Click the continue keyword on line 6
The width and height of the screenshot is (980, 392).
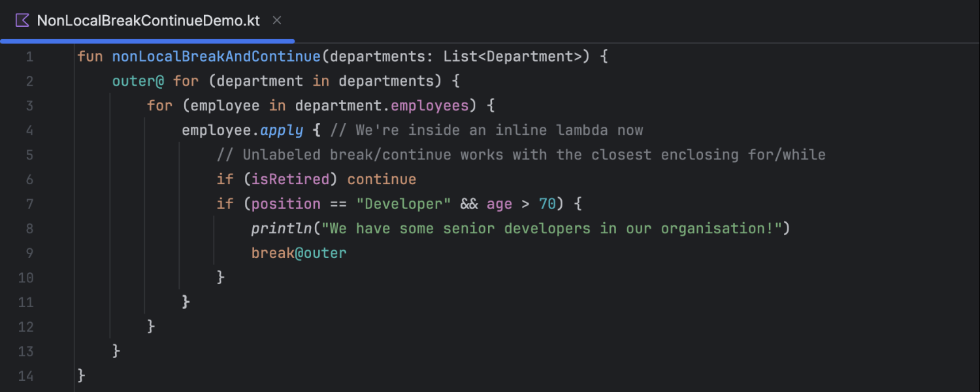click(381, 179)
